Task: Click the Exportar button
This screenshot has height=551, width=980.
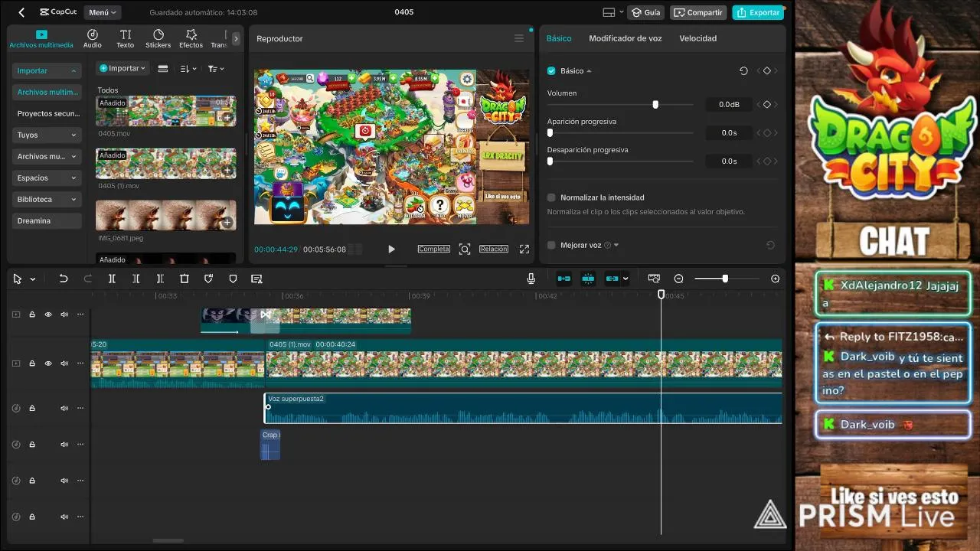Action: 758,12
